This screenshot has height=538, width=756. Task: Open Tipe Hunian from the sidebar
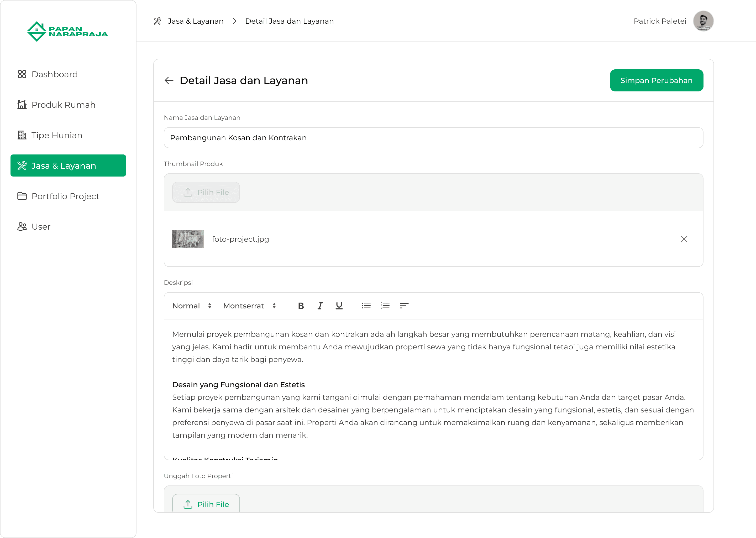(x=57, y=135)
